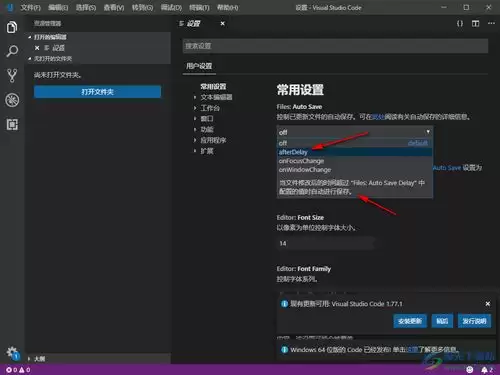Focus the search settings input field
This screenshot has width=500, height=375.
(x=335, y=46)
